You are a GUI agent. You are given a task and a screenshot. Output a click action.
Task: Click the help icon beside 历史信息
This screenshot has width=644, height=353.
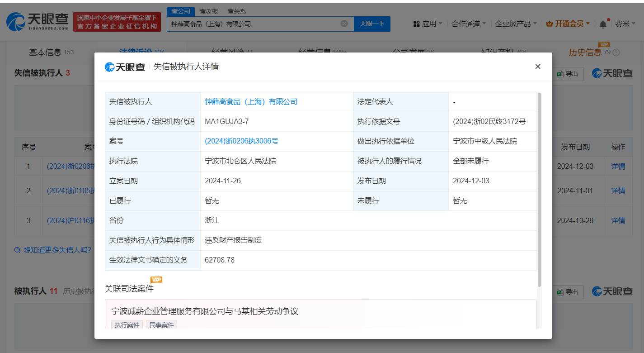pyautogui.click(x=616, y=52)
